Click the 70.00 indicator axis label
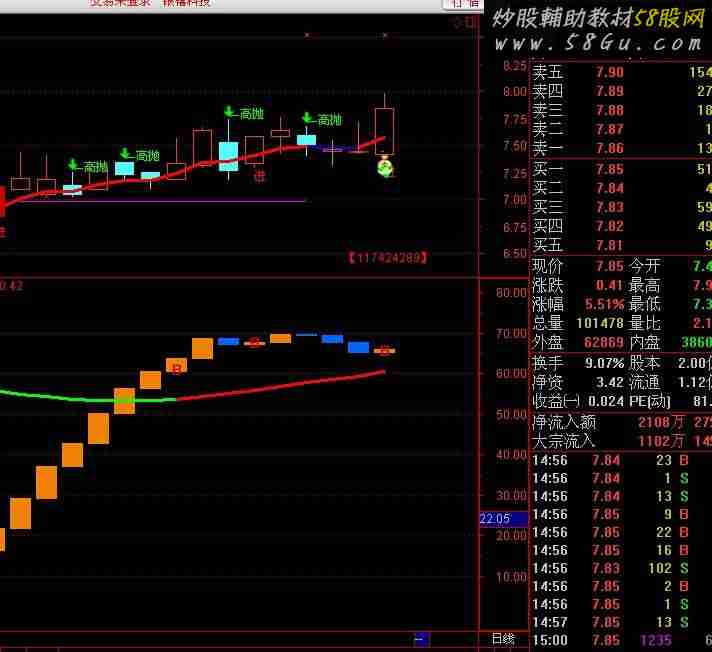The height and width of the screenshot is (652, 712). [x=511, y=334]
